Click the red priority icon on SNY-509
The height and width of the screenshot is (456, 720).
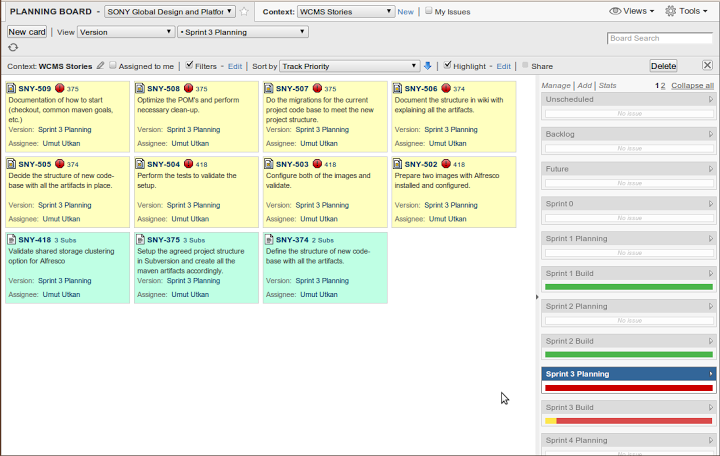click(x=59, y=88)
